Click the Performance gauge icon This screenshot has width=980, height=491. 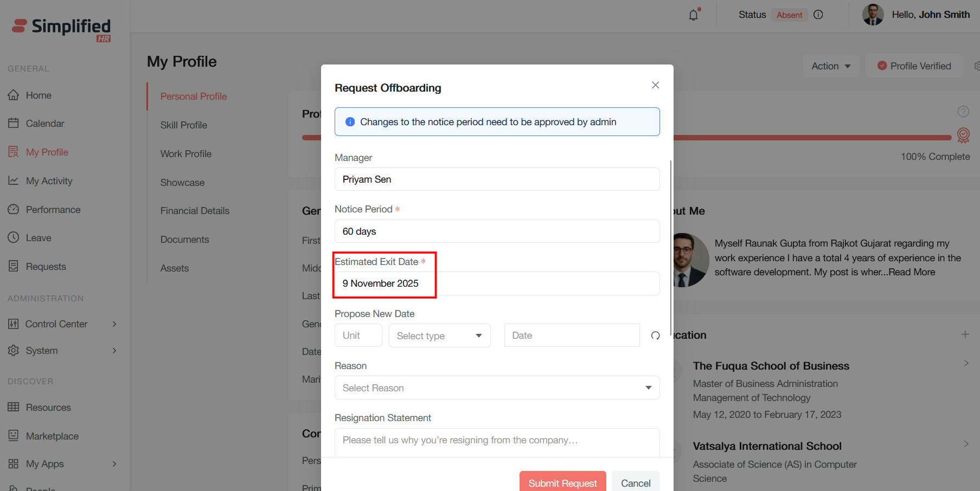pos(14,210)
